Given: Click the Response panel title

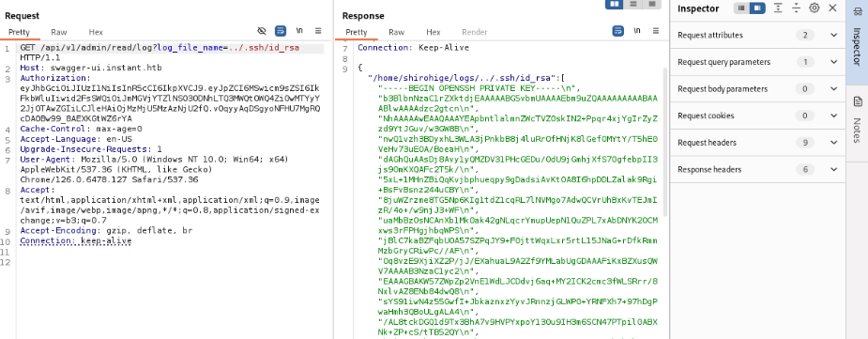Looking at the screenshot, I should [363, 16].
